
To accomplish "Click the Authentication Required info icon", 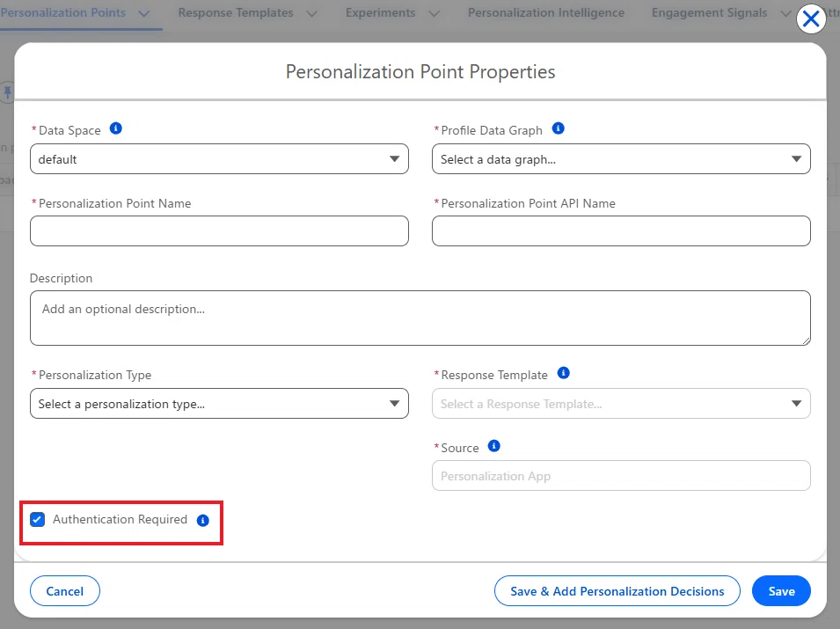I will (202, 520).
